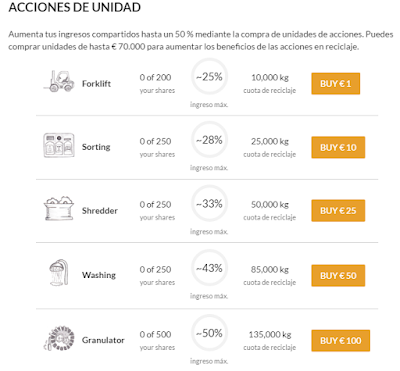
Task: Click the Acciones de Unidad heading
Action: 75,7
